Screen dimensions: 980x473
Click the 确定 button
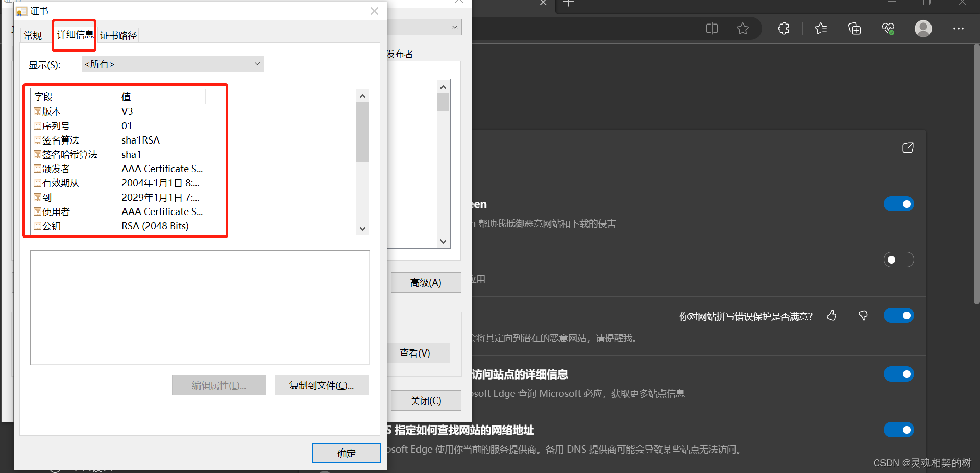[x=347, y=453]
